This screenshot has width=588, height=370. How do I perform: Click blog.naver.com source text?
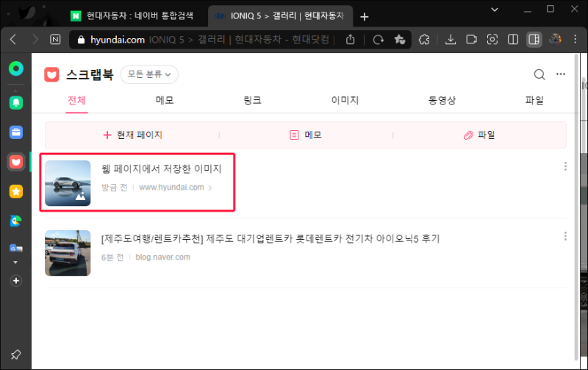point(162,257)
